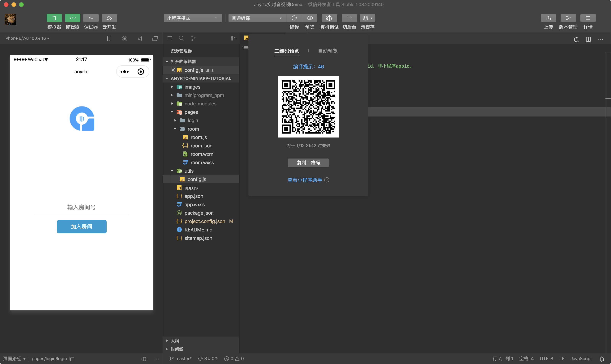Expand the timeline section (时间线)
611x364 pixels.
click(201, 349)
